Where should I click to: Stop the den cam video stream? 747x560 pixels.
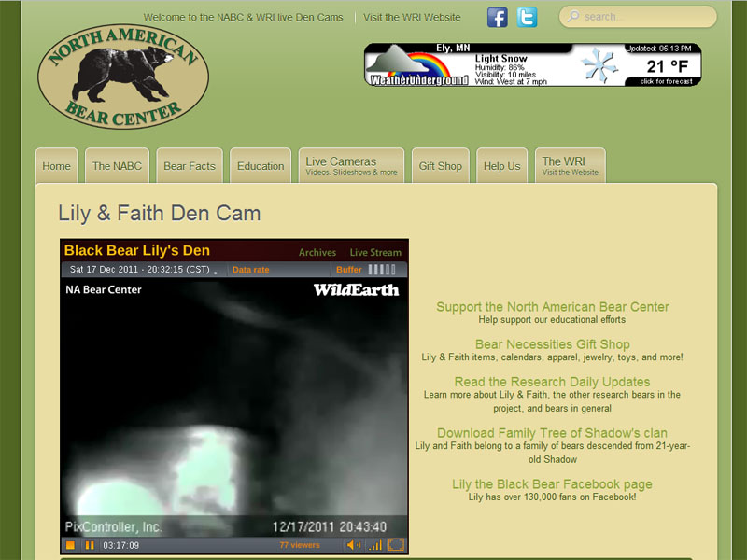point(71,545)
